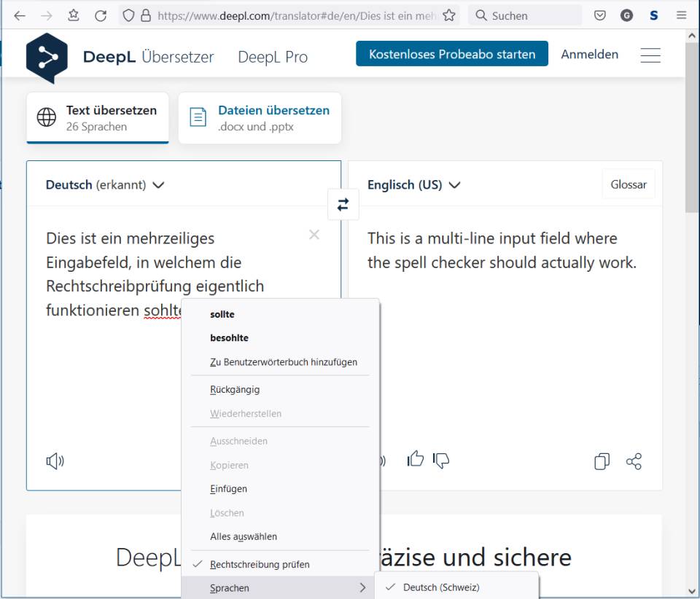
Task: Click Anmelden
Action: click(589, 54)
